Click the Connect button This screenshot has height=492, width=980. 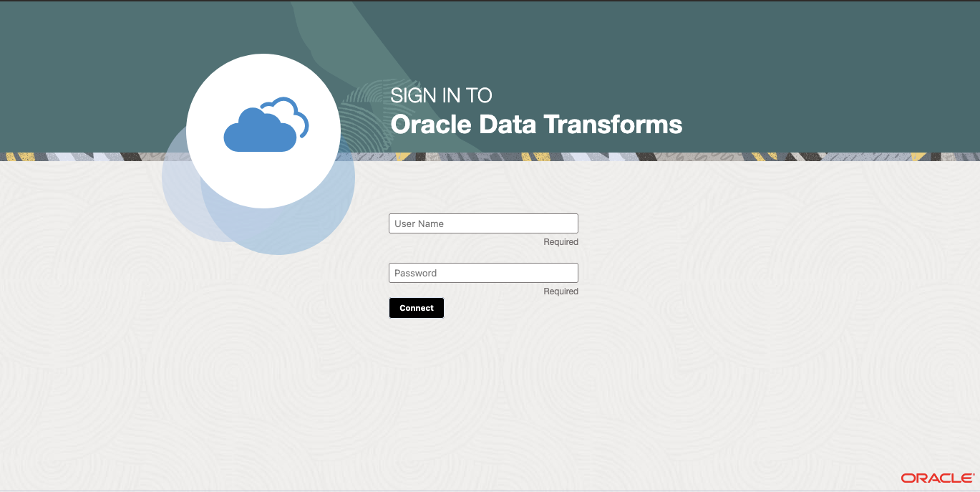(417, 308)
